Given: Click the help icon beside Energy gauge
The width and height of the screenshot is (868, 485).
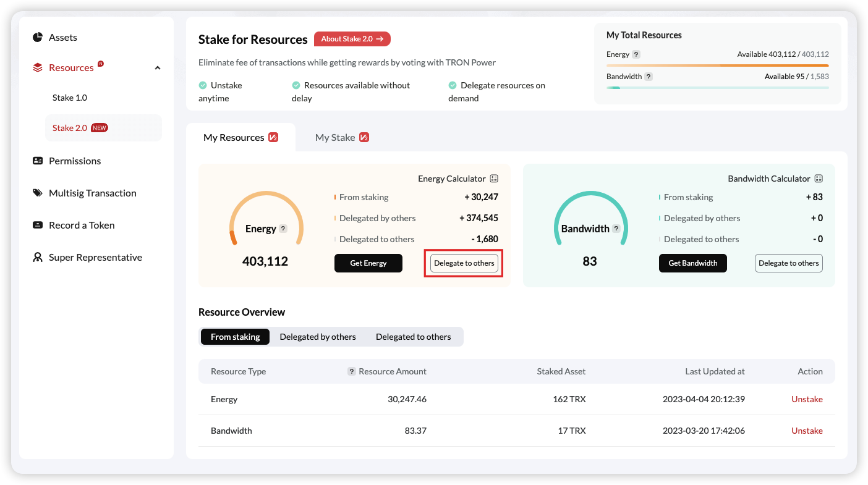Looking at the screenshot, I should pos(283,229).
